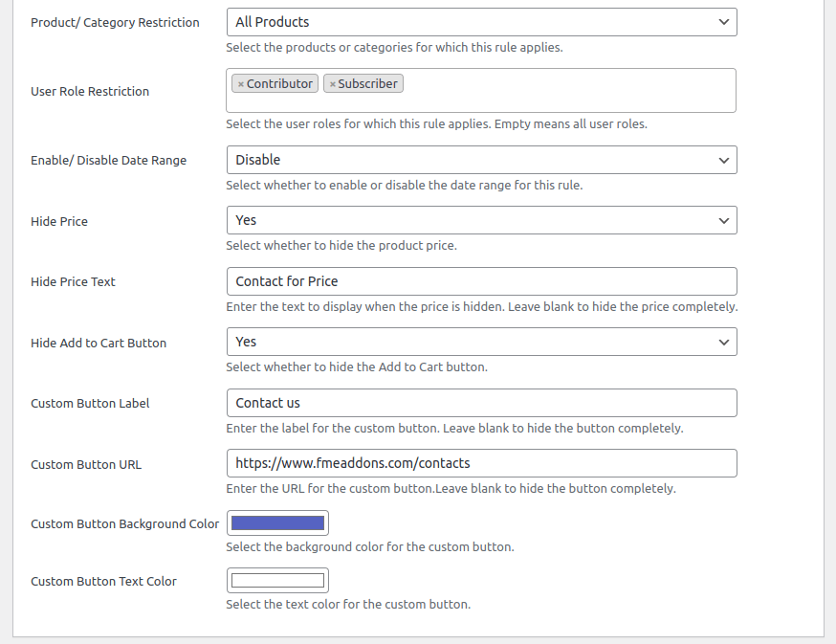Open the Product/Category Restriction dropdown

(x=481, y=22)
